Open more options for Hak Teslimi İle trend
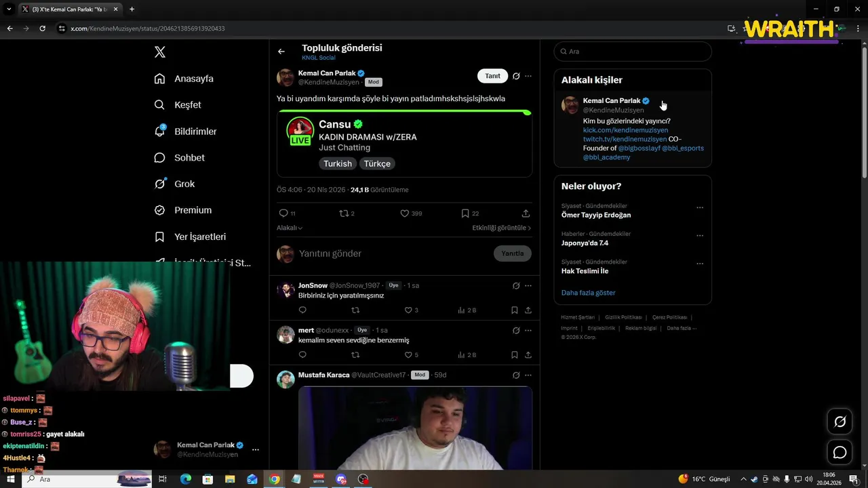868x488 pixels. tap(700, 264)
